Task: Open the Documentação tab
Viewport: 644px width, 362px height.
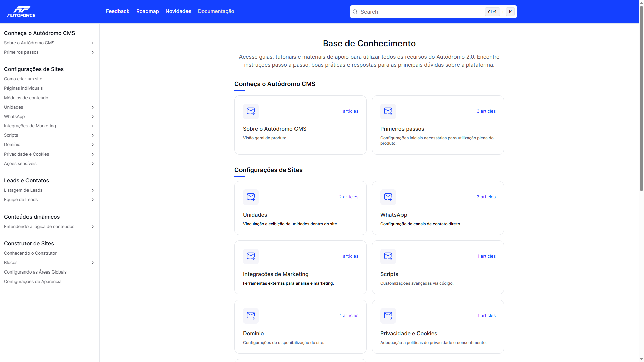Action: [216, 11]
